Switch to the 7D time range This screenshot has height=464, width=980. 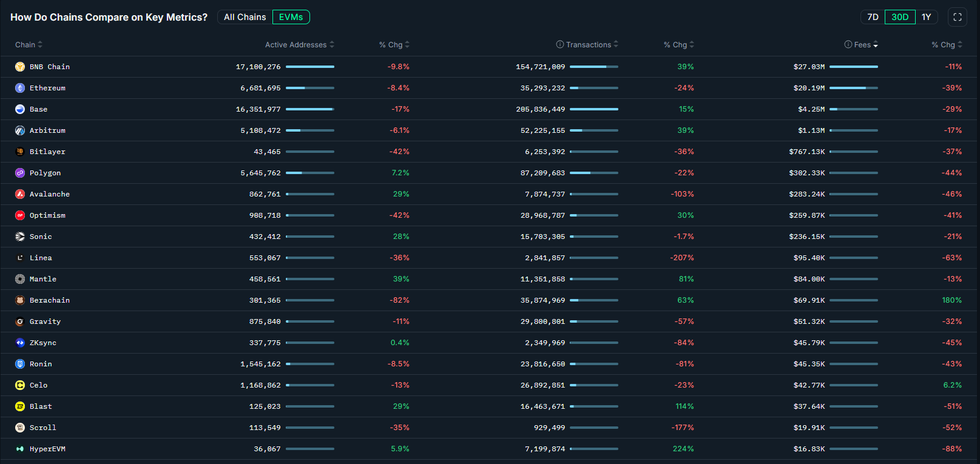873,17
